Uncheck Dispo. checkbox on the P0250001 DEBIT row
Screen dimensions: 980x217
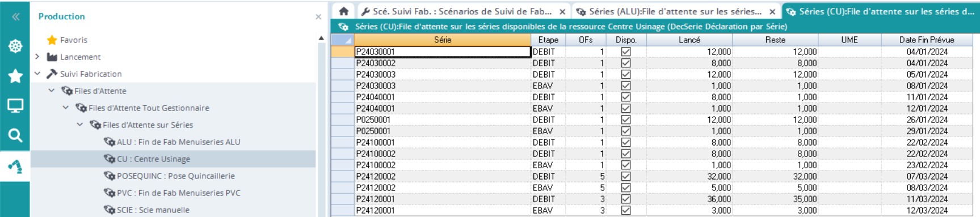626,120
